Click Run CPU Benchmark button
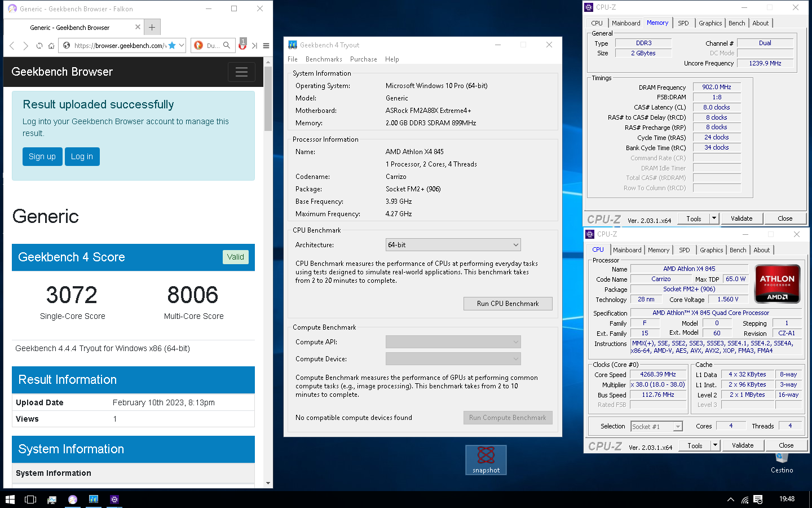 coord(507,304)
